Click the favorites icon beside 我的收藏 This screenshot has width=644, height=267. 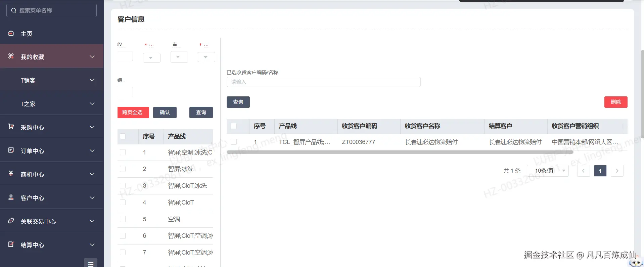pos(11,56)
